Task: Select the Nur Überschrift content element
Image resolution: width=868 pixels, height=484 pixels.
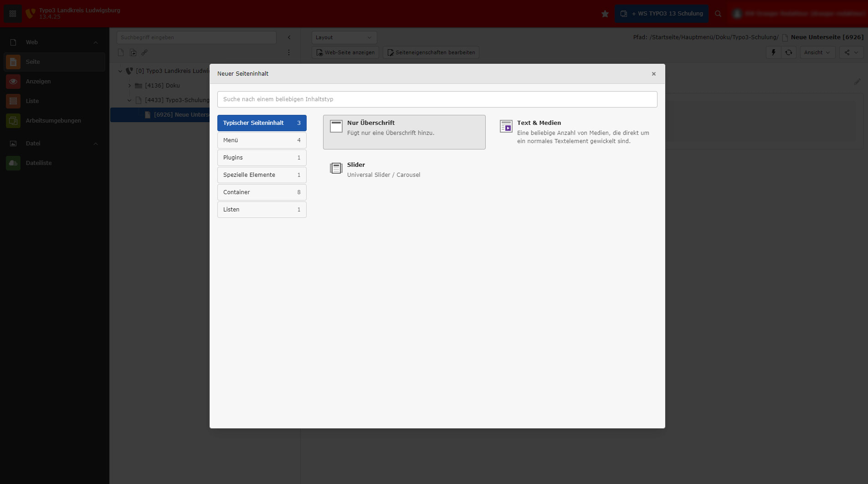Action: click(x=404, y=132)
